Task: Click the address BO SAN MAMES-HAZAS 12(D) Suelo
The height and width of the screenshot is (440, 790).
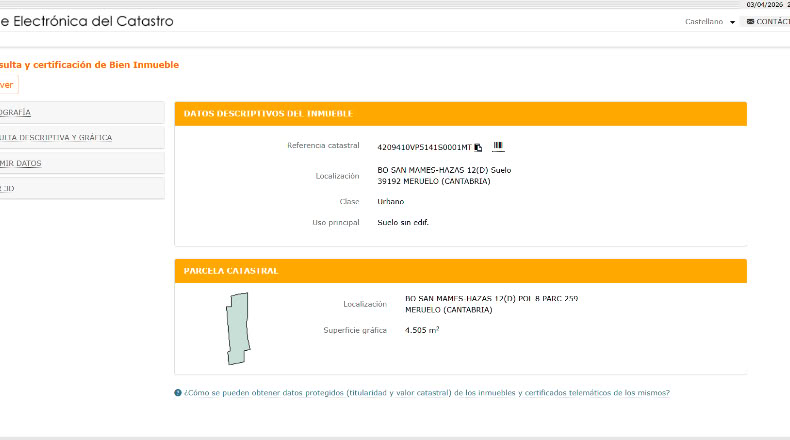Action: point(444,170)
